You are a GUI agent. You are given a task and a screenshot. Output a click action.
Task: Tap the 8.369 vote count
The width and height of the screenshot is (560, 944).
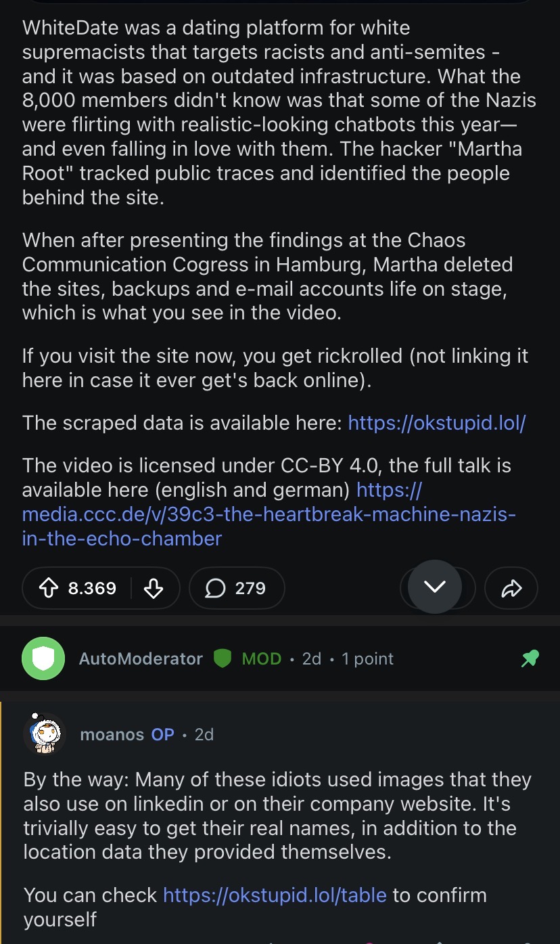(92, 588)
